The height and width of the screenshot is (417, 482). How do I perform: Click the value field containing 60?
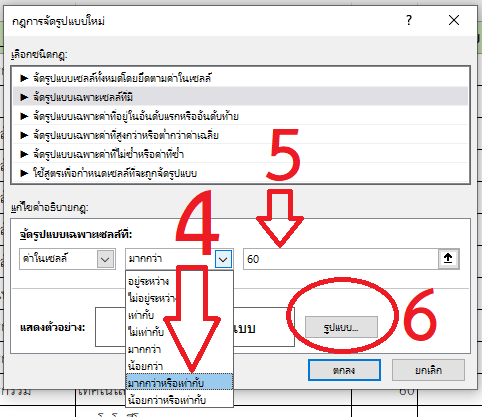click(x=341, y=259)
